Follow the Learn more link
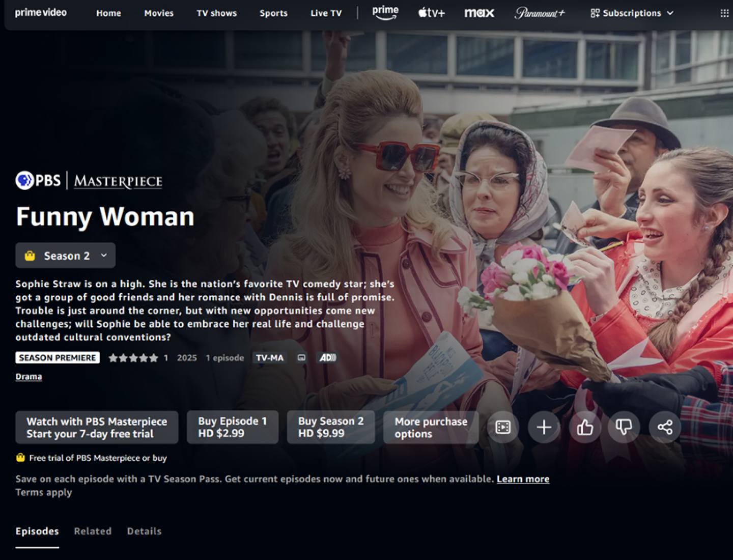Screen dimensions: 733x560 [523, 479]
